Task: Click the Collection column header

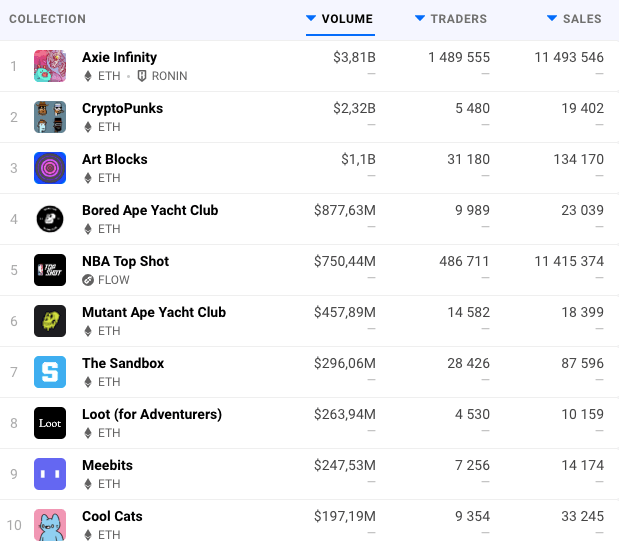Action: coord(48,19)
